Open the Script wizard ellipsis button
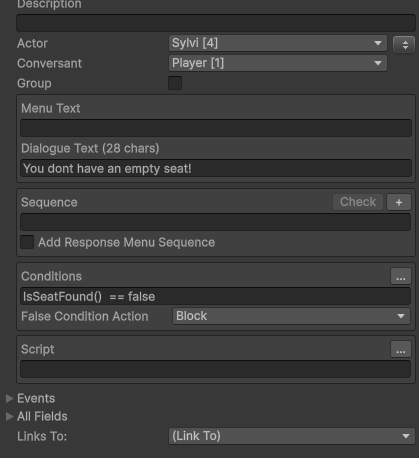This screenshot has width=419, height=458. click(401, 349)
